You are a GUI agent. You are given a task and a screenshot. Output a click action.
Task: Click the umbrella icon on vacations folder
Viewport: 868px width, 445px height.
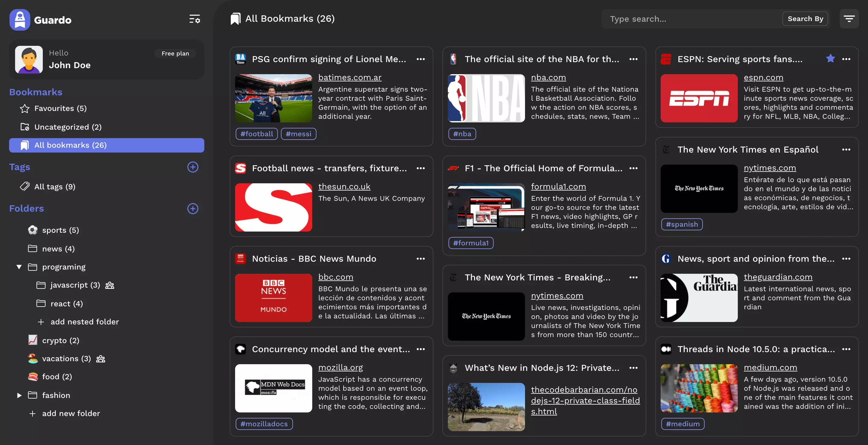33,358
